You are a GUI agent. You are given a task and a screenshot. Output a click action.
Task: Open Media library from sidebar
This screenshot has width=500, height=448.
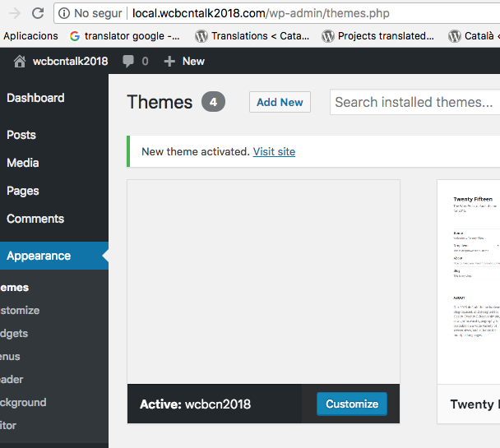23,163
